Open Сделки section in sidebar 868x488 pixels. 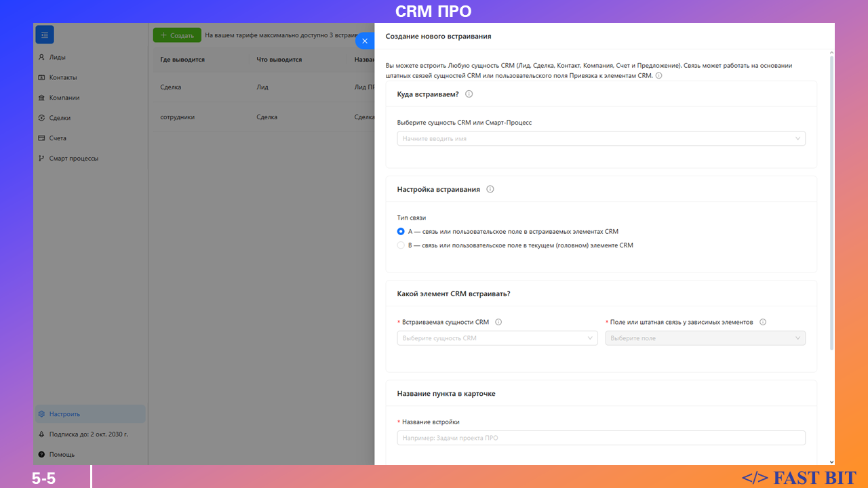tap(91, 118)
